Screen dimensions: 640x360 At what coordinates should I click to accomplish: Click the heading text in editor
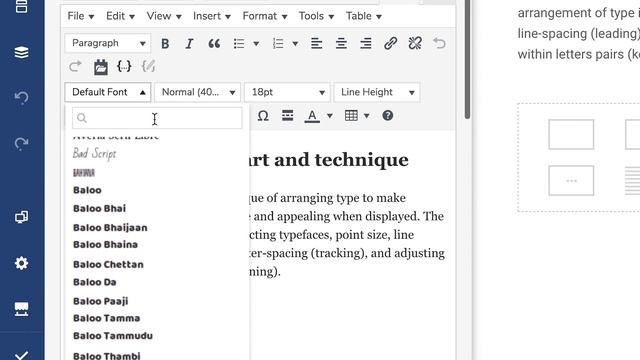(329, 160)
